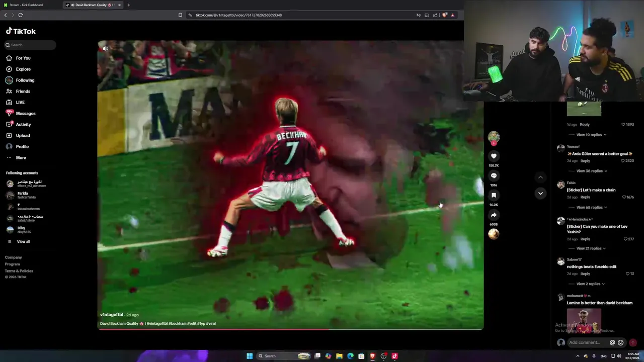Image resolution: width=644 pixels, height=362 pixels.
Task: Switch to Stream - Kick Dashboard tab
Action: pos(26,5)
